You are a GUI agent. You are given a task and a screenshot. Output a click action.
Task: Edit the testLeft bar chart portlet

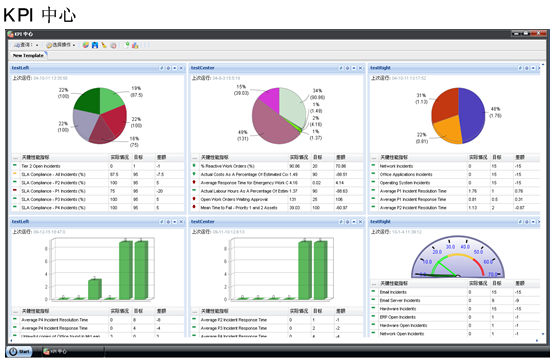(162, 222)
